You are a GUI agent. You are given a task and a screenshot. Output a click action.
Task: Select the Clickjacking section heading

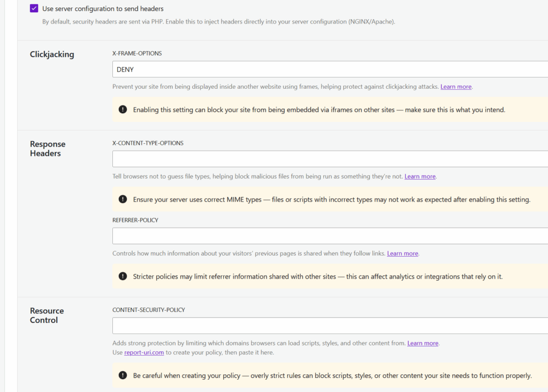[52, 55]
